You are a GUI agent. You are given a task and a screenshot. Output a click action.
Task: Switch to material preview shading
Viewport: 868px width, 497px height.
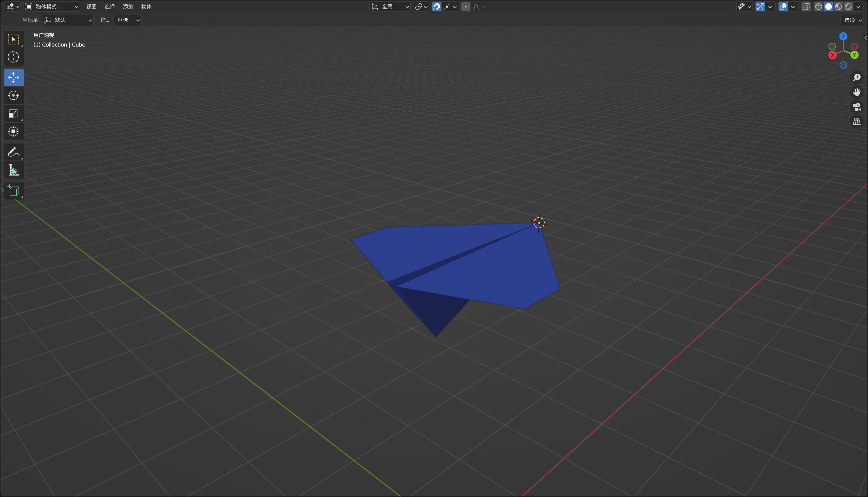pyautogui.click(x=838, y=7)
